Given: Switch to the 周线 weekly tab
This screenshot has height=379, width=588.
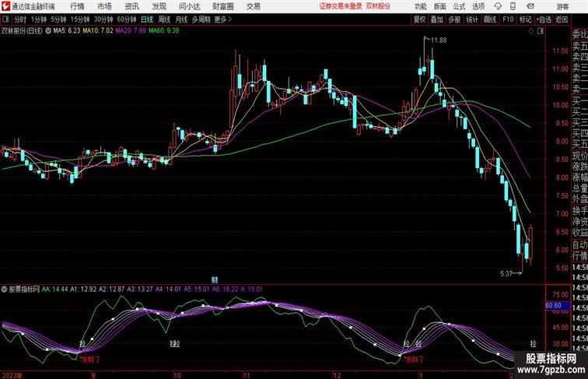Looking at the screenshot, I should tap(164, 19).
